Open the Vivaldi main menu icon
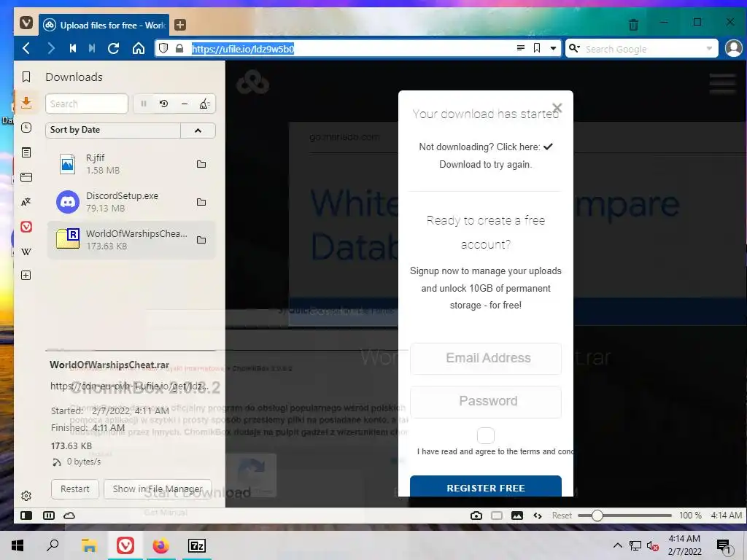747x560 pixels. pos(26,23)
